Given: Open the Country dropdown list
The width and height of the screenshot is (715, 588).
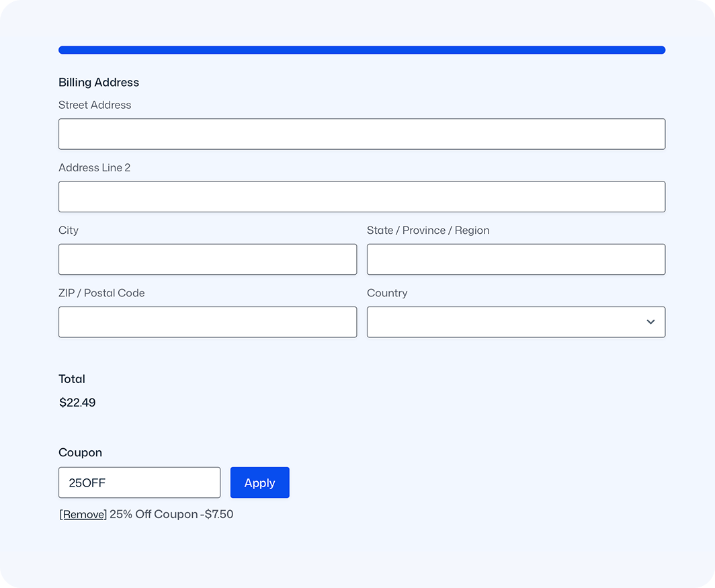Looking at the screenshot, I should (515, 322).
